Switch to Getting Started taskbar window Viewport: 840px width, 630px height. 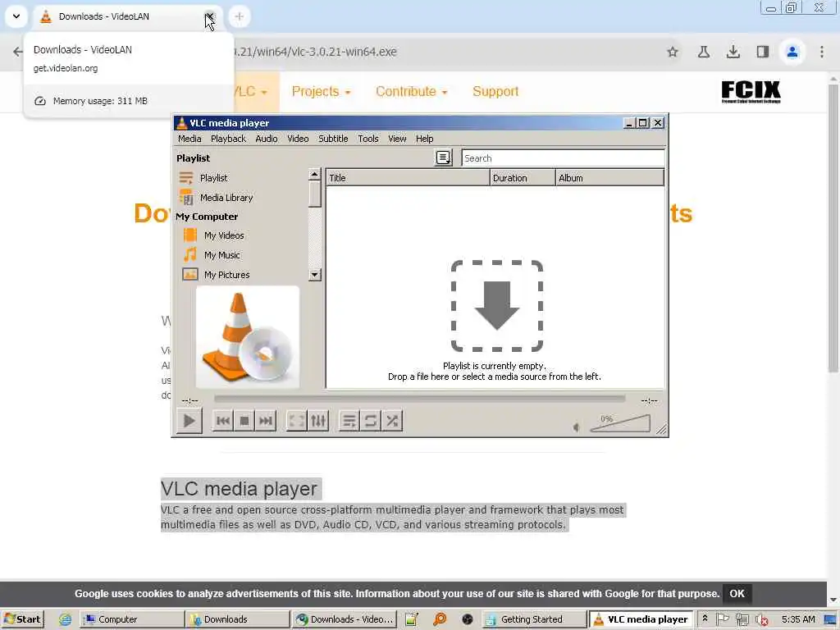tap(533, 619)
